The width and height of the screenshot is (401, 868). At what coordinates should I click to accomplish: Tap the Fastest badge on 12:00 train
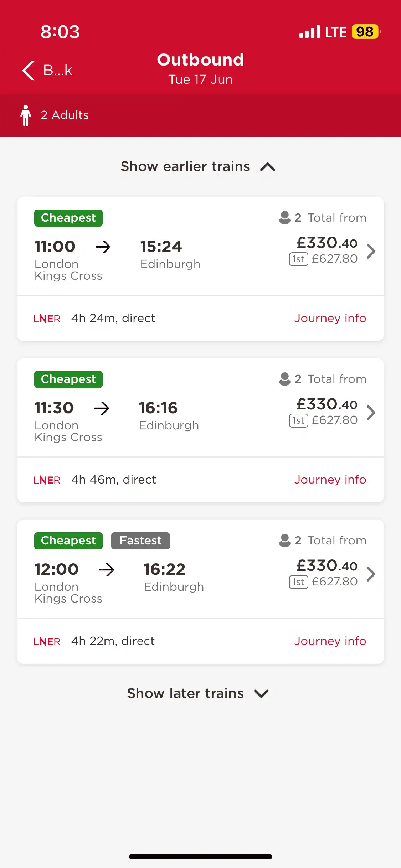pos(140,541)
